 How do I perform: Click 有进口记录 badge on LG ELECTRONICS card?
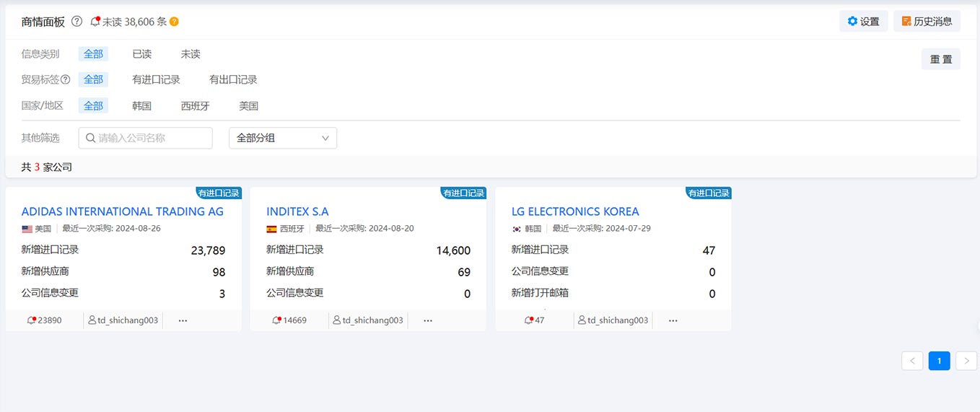click(709, 193)
